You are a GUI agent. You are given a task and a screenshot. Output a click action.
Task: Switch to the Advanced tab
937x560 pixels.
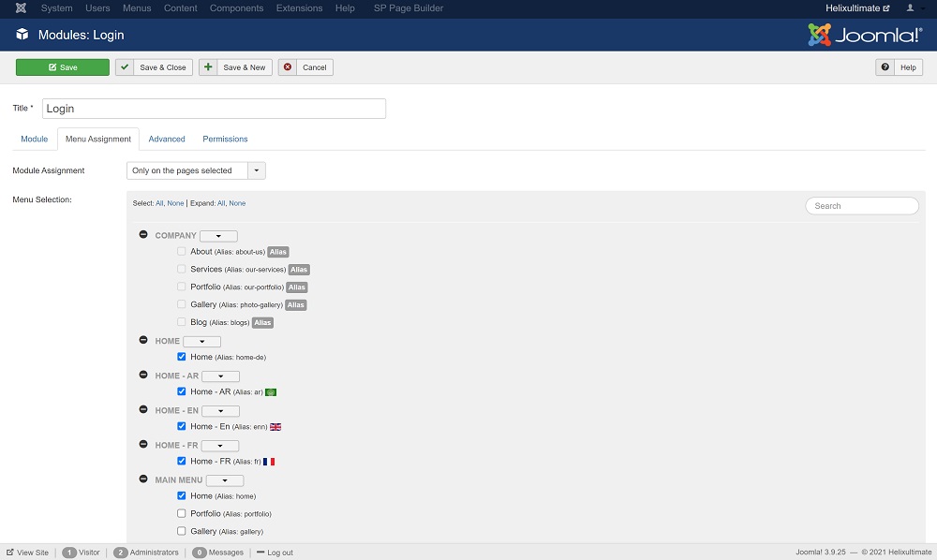tap(167, 139)
